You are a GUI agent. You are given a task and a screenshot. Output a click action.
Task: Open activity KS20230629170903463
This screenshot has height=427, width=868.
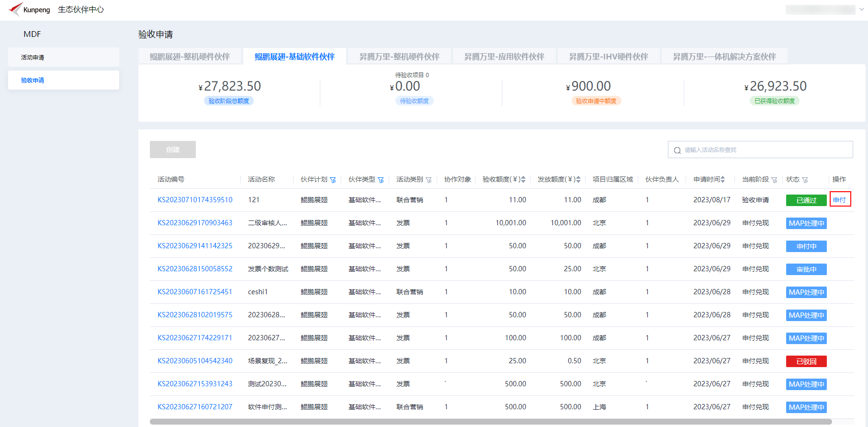[x=195, y=223]
